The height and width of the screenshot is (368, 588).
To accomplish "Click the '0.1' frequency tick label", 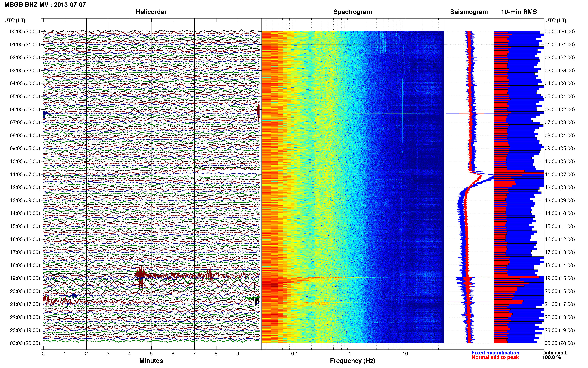I will [x=295, y=354].
